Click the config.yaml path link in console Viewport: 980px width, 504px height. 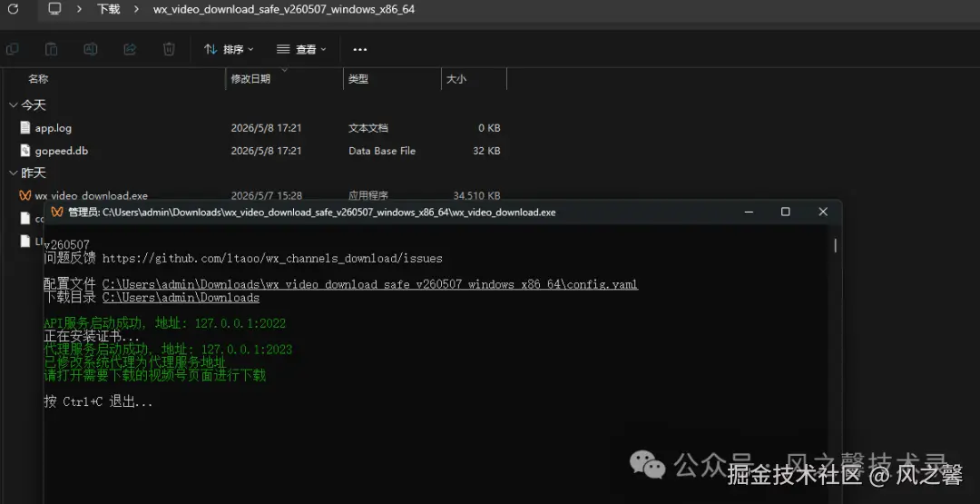[x=370, y=284]
